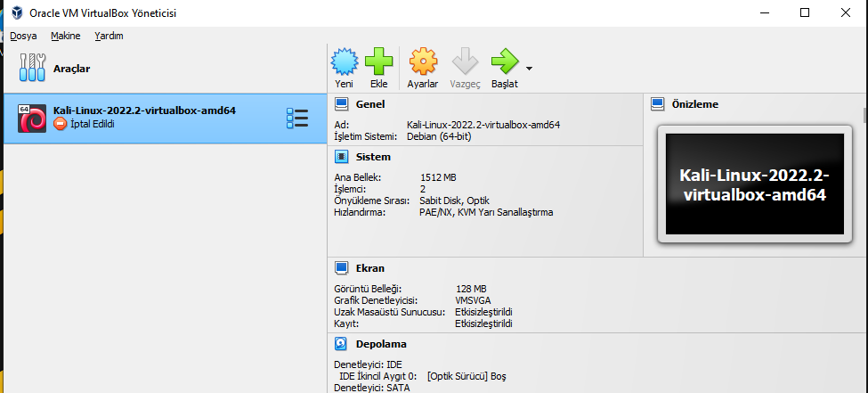Click 'Denetleyici: SATA' text

[372, 388]
